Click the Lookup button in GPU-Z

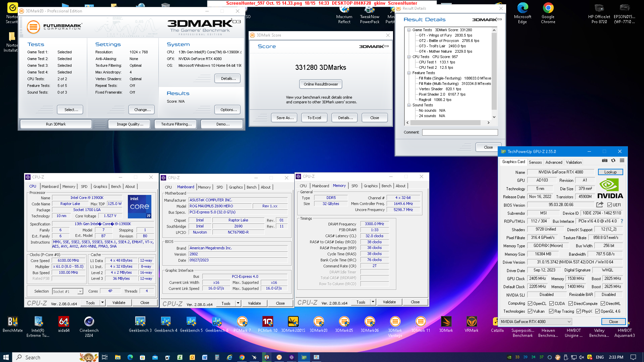pyautogui.click(x=610, y=172)
